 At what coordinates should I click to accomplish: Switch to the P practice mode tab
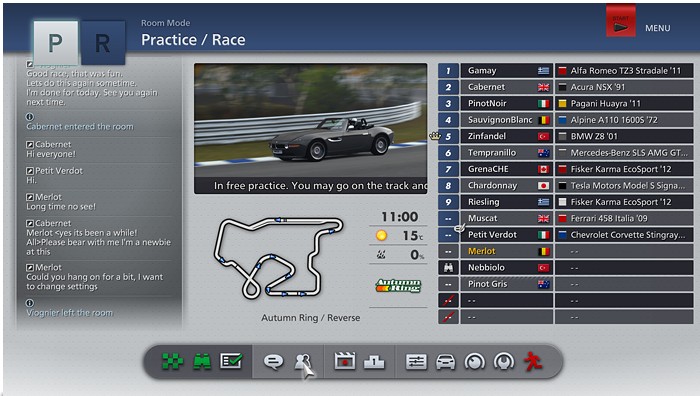(56, 43)
